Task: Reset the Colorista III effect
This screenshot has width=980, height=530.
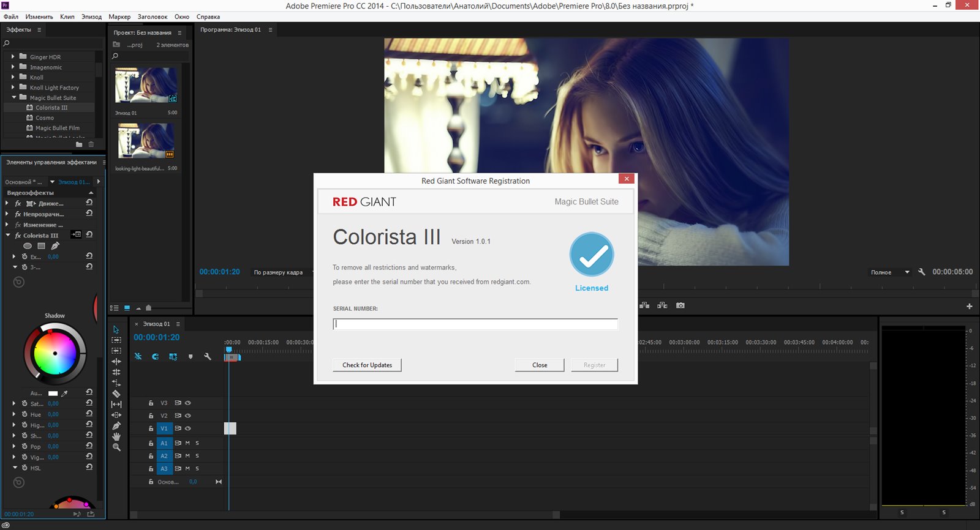Action: pos(89,235)
